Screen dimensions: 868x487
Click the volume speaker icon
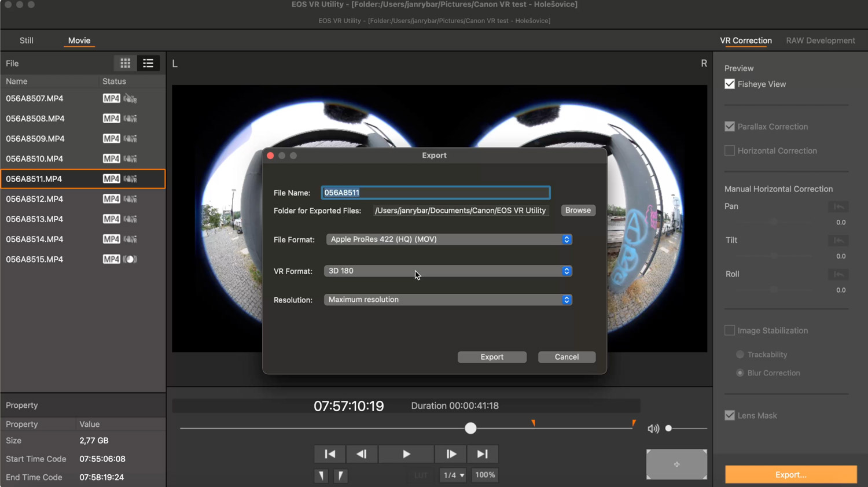coord(653,429)
